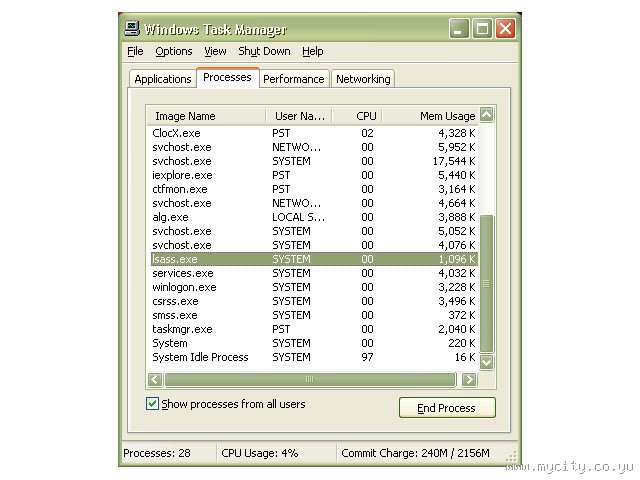Click the 16 K memory value
The width and height of the screenshot is (640, 480).
point(465,357)
